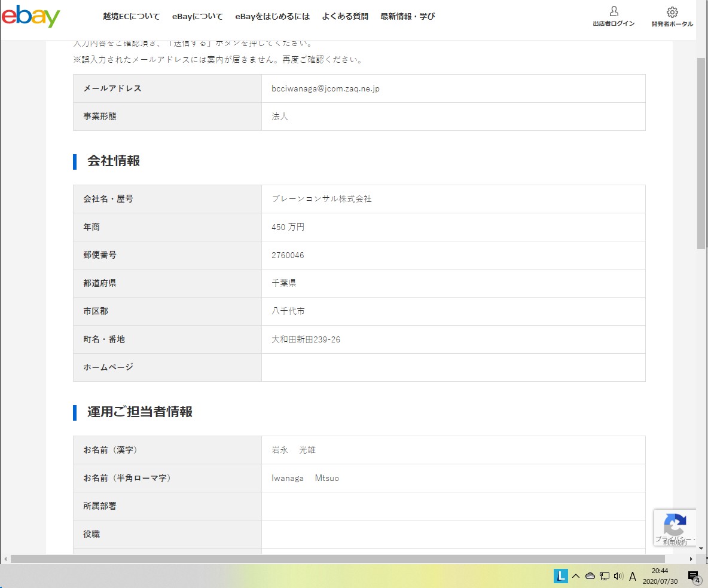Open the taskbar clock showing 20:44
708x588 pixels.
[x=660, y=576]
